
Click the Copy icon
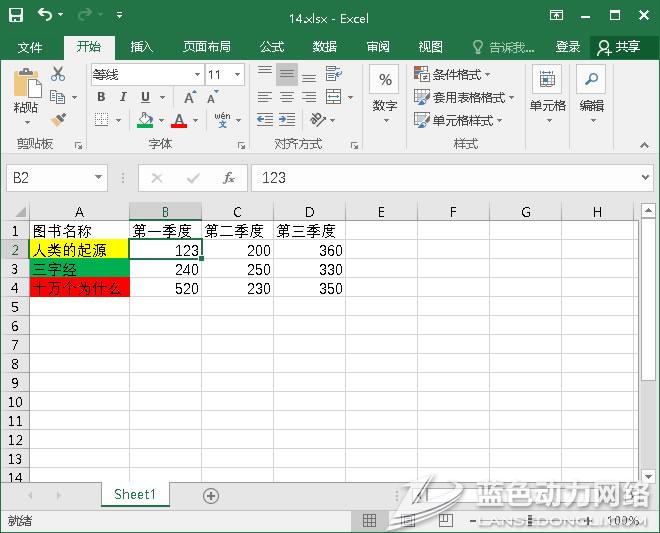(57, 97)
